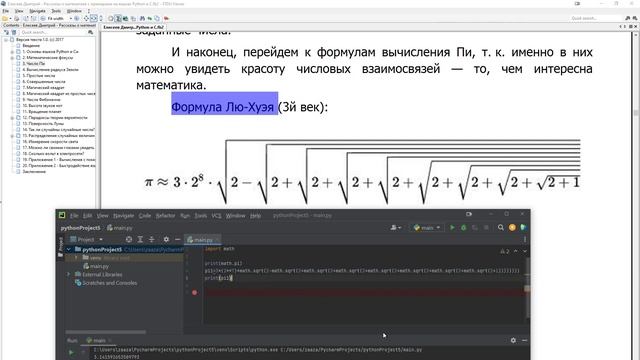Open PyCharm Refactor menu
The image size is (640, 360).
pyautogui.click(x=165, y=216)
